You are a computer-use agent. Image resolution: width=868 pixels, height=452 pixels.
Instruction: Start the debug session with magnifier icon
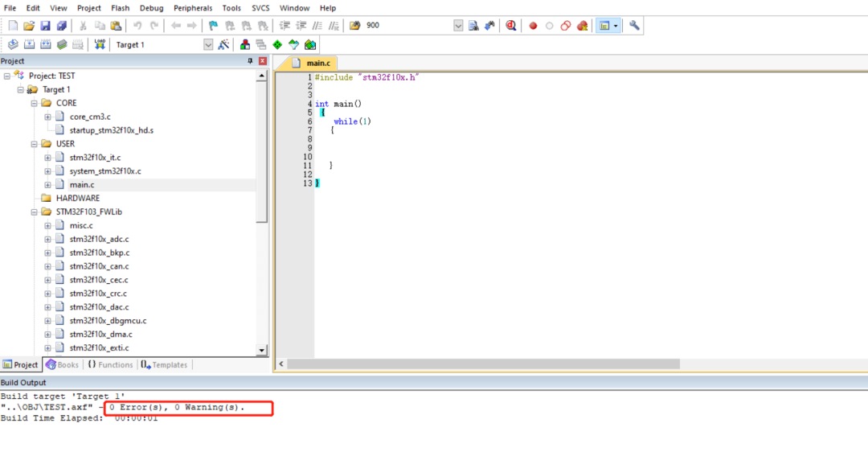[x=511, y=26]
